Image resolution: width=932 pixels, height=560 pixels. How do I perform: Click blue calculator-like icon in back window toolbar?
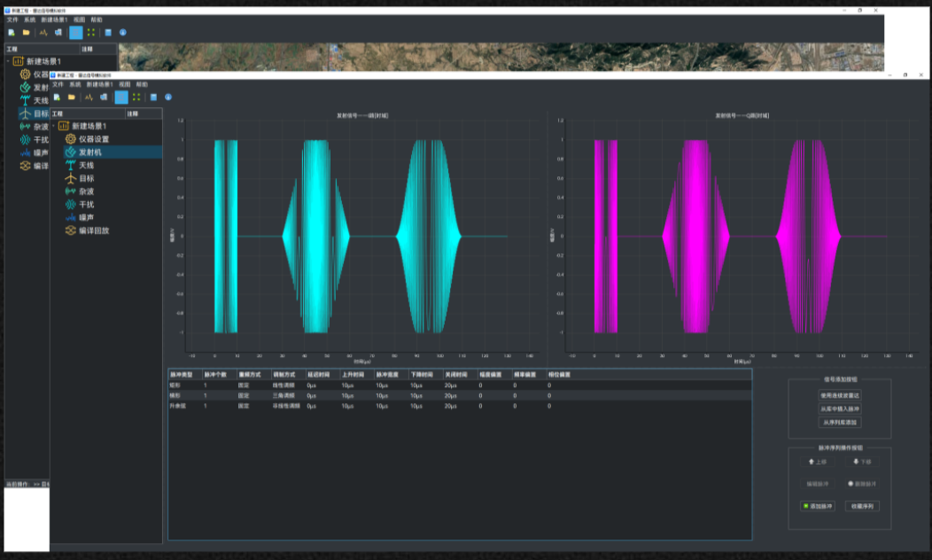pos(108,32)
